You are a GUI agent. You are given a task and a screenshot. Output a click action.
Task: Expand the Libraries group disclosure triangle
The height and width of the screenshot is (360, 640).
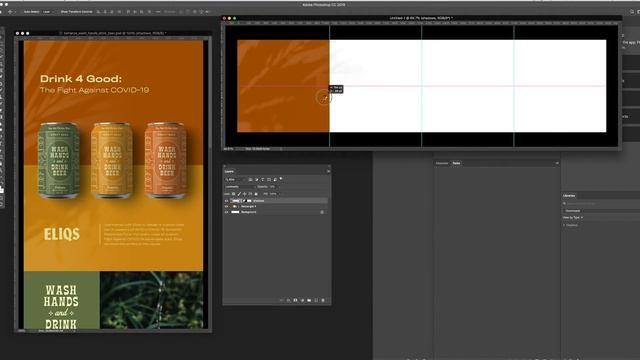pos(564,225)
